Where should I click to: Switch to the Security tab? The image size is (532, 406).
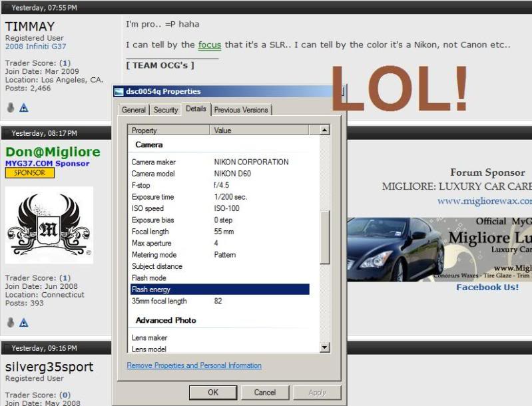pyautogui.click(x=166, y=110)
